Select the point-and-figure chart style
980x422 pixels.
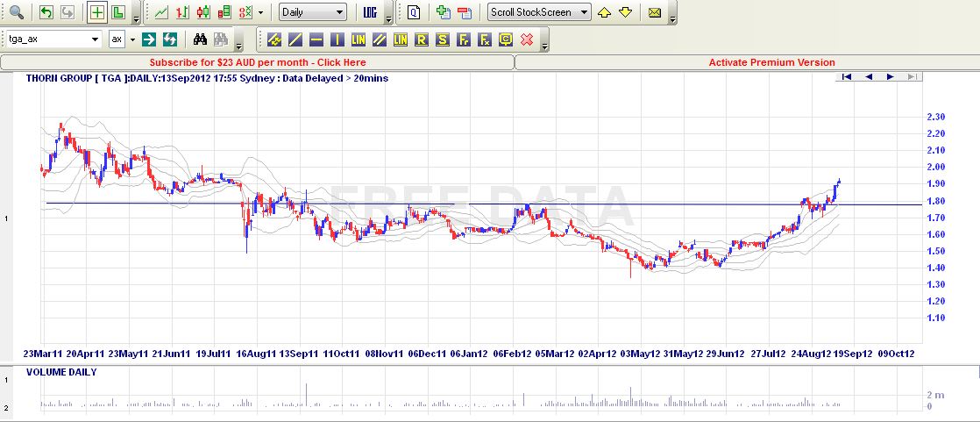245,11
